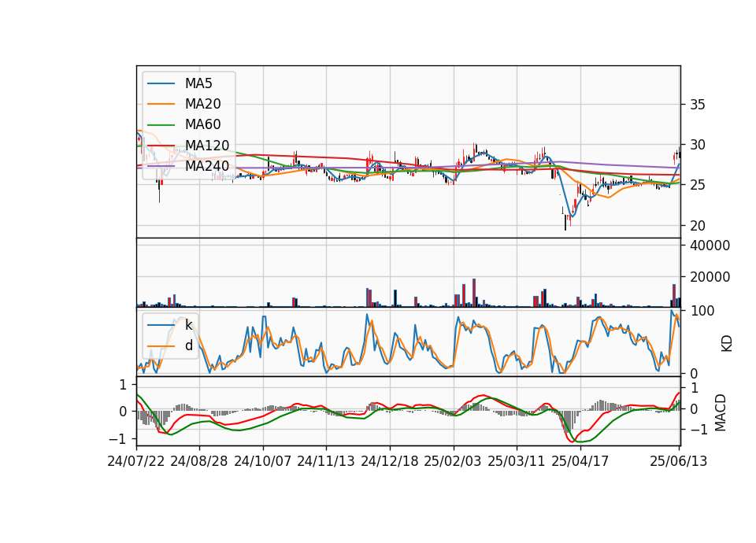Click the price axis value 20

coord(697,226)
